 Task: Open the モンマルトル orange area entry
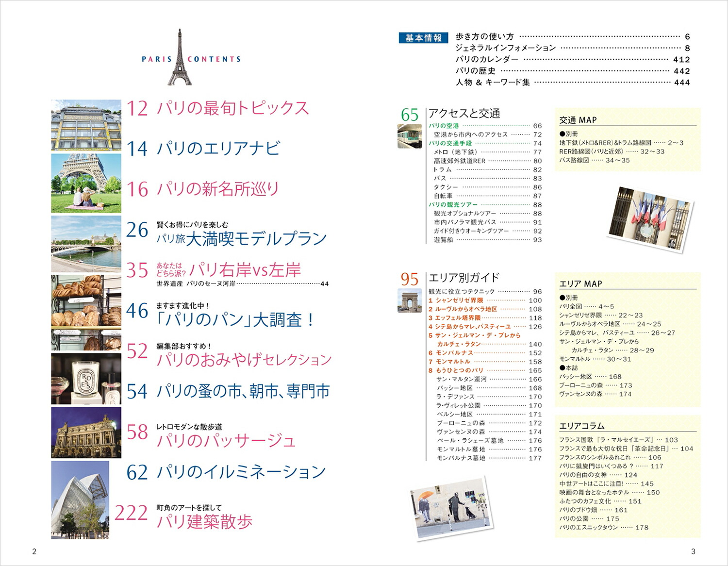pos(452,362)
